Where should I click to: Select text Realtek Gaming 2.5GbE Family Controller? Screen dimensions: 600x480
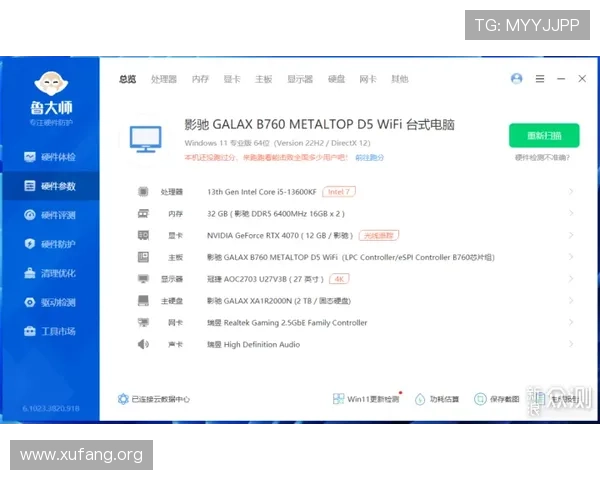click(x=295, y=323)
